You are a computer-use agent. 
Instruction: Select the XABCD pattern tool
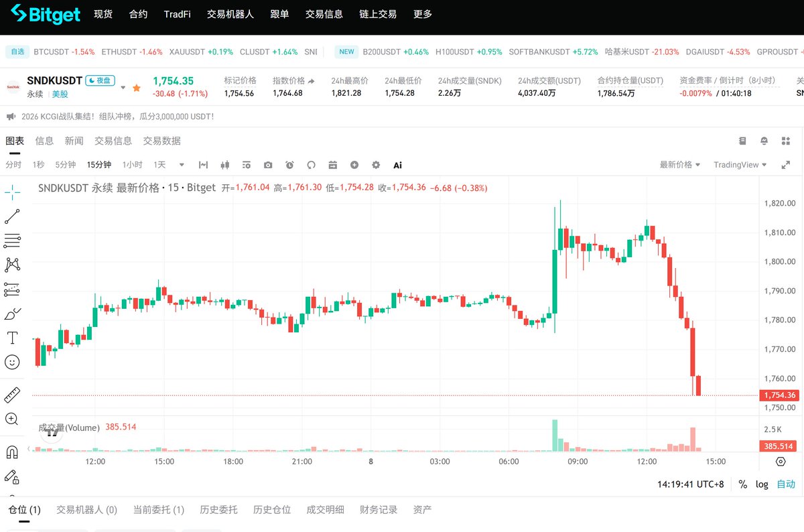pyautogui.click(x=12, y=265)
